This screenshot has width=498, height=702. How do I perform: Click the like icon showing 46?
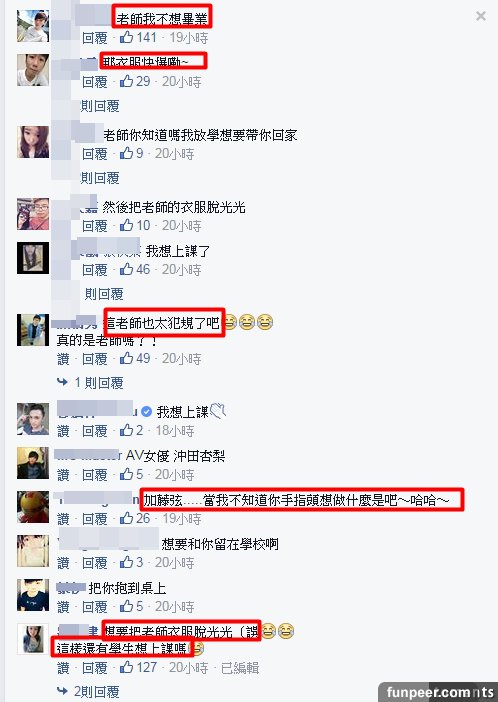pyautogui.click(x=126, y=269)
